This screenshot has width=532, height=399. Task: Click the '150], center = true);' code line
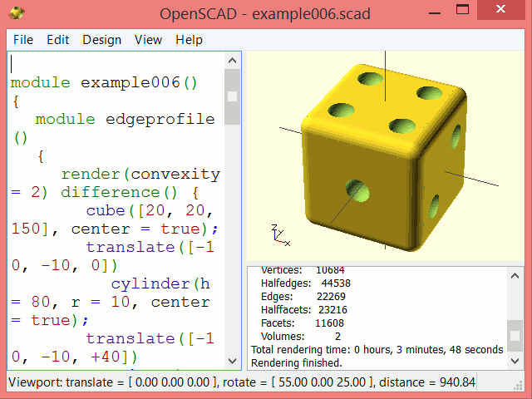[115, 229]
